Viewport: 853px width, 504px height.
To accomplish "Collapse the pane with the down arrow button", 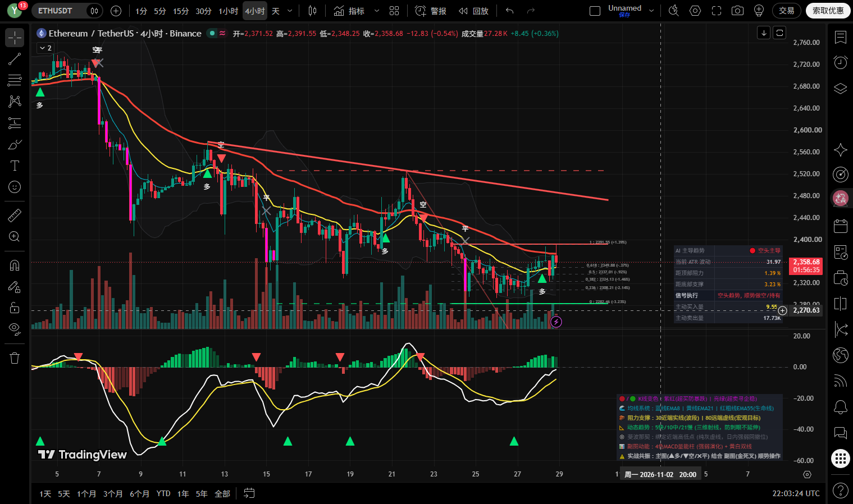I will tap(764, 33).
